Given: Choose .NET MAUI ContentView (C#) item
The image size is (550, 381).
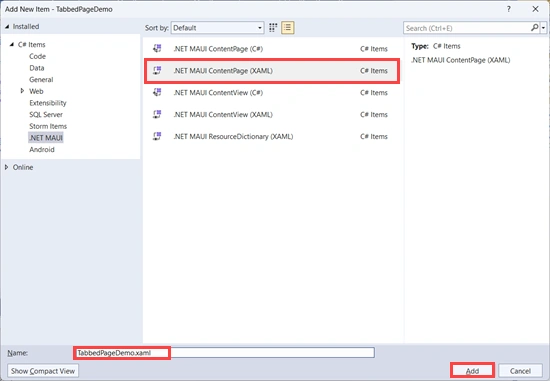Looking at the screenshot, I should [272, 92].
